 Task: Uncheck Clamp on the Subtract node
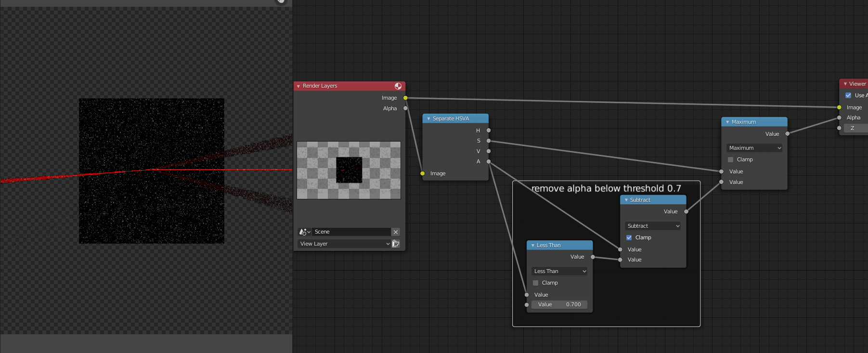[629, 237]
